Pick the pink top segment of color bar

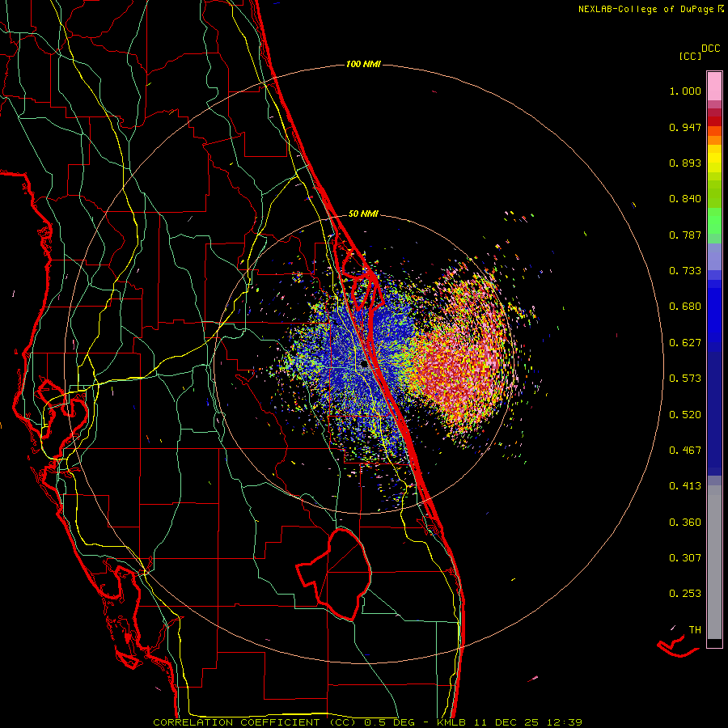[x=714, y=87]
